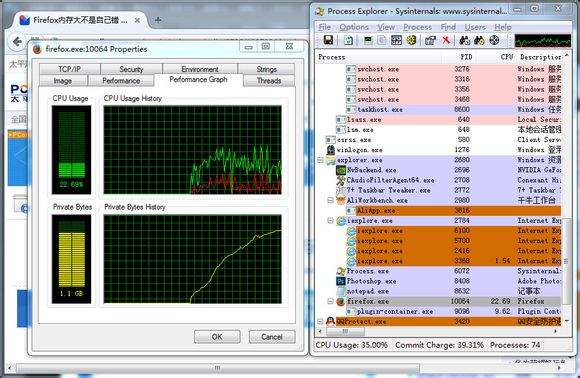The width and height of the screenshot is (580, 378).
Task: Click the red X Kill Process icon
Action: click(446, 40)
